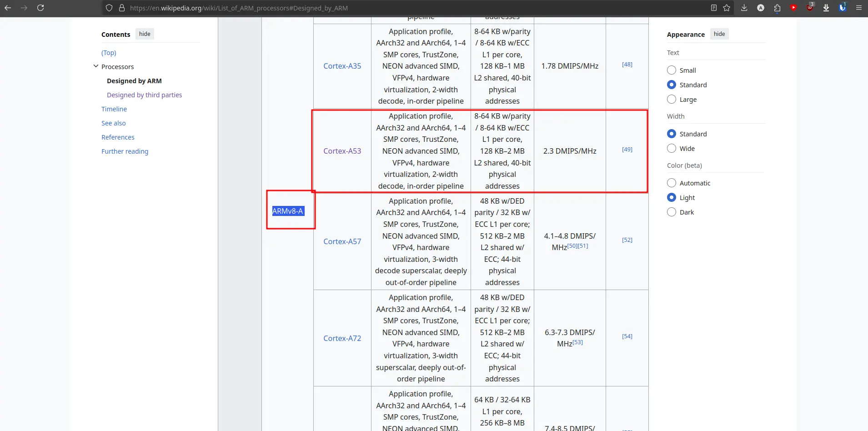Open Processors in the Contents list
This screenshot has width=868, height=431.
(117, 67)
